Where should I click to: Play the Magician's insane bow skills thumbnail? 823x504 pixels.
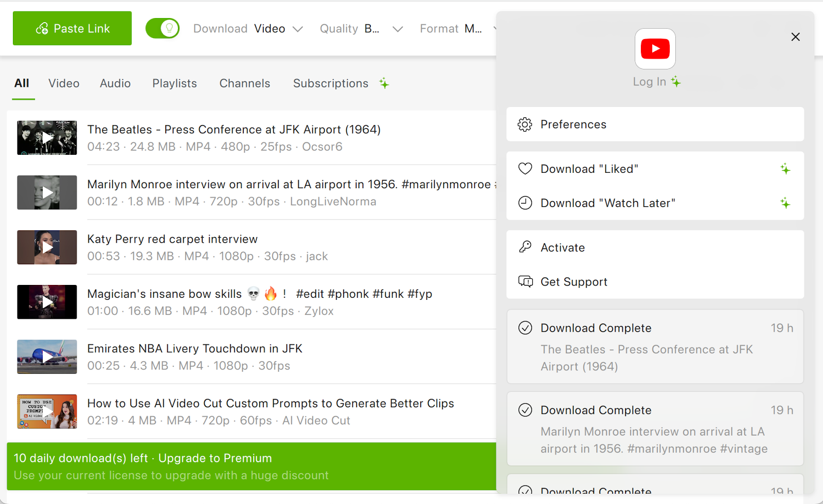(47, 302)
